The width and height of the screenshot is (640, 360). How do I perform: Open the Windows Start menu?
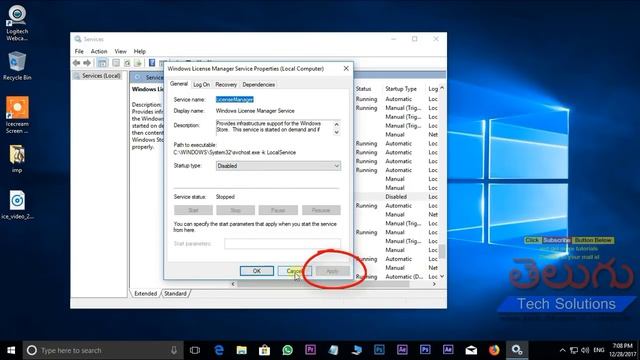(x=11, y=350)
